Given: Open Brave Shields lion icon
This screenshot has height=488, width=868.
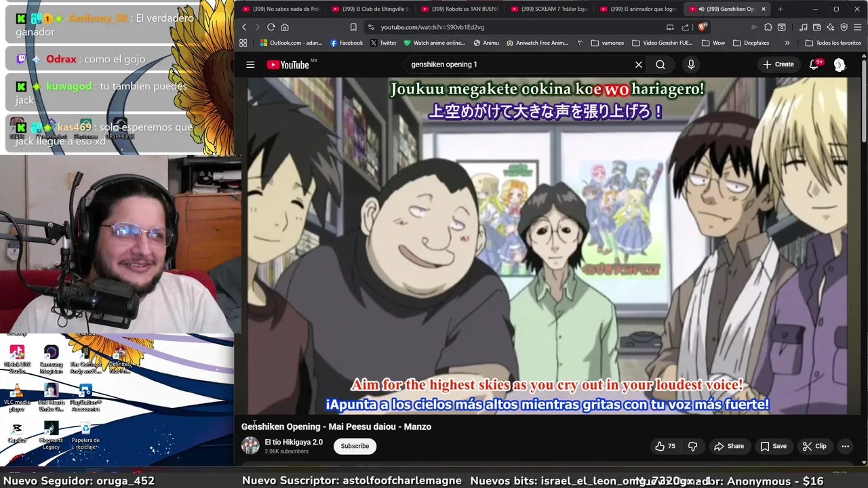Looking at the screenshot, I should pos(702,27).
